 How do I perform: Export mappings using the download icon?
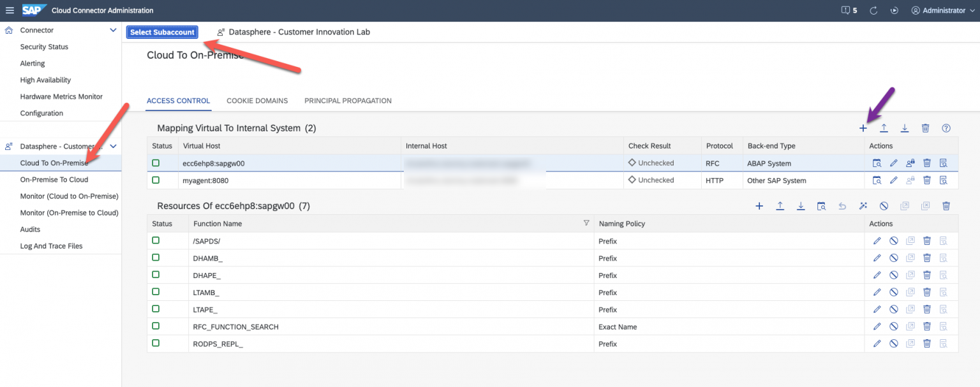[x=905, y=128]
